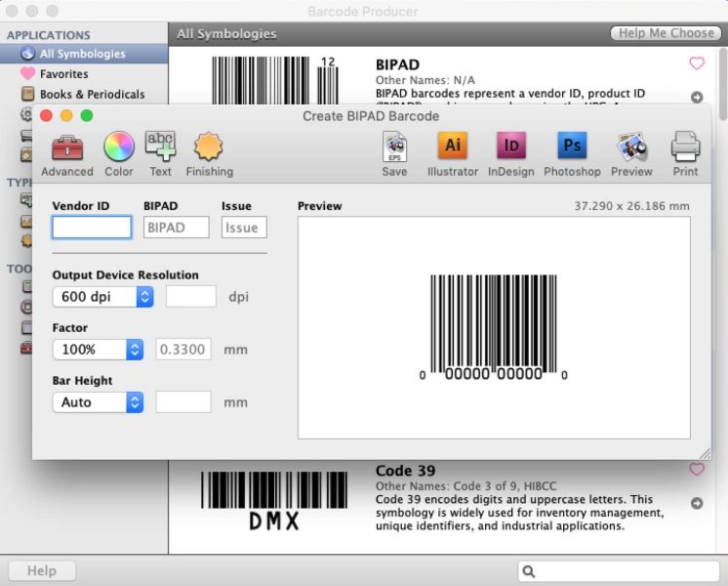Focus the bar height mm field
Screen dimensions: 728x586
pyautogui.click(x=183, y=402)
